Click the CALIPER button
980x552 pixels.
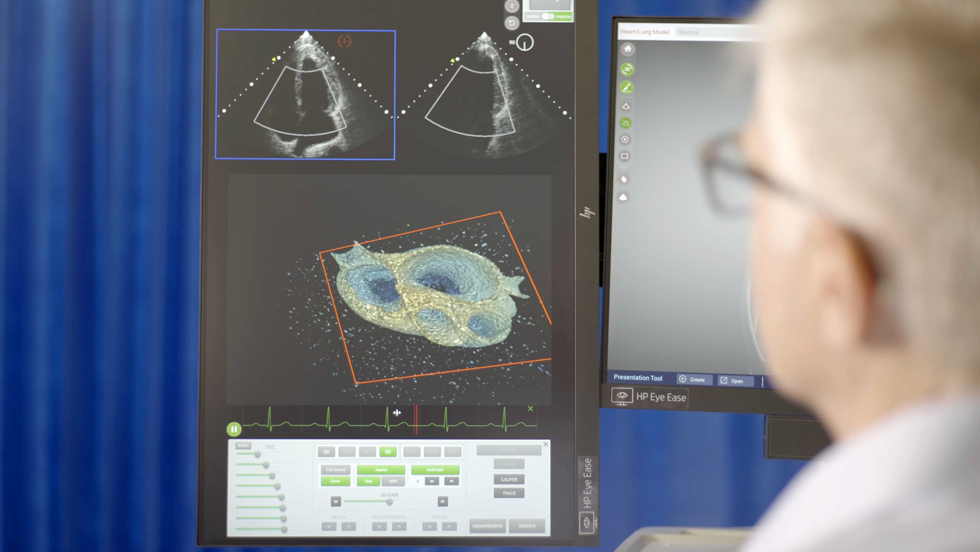(509, 479)
